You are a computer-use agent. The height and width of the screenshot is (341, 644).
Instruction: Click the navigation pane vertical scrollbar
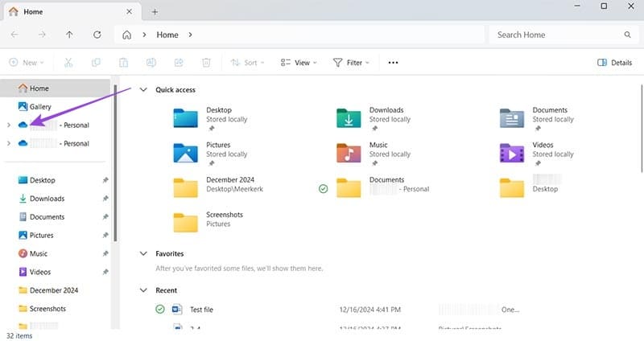117,161
